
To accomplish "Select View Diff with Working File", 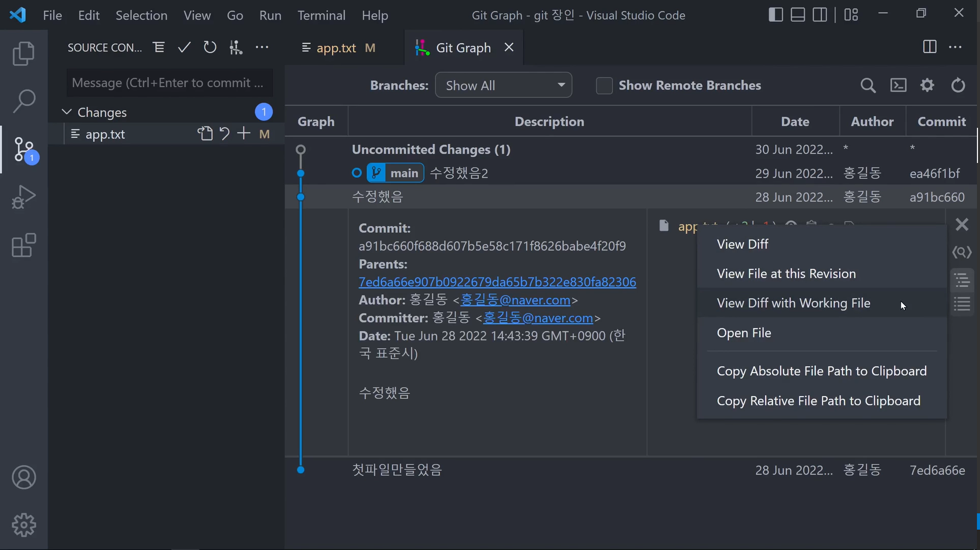I will (793, 304).
